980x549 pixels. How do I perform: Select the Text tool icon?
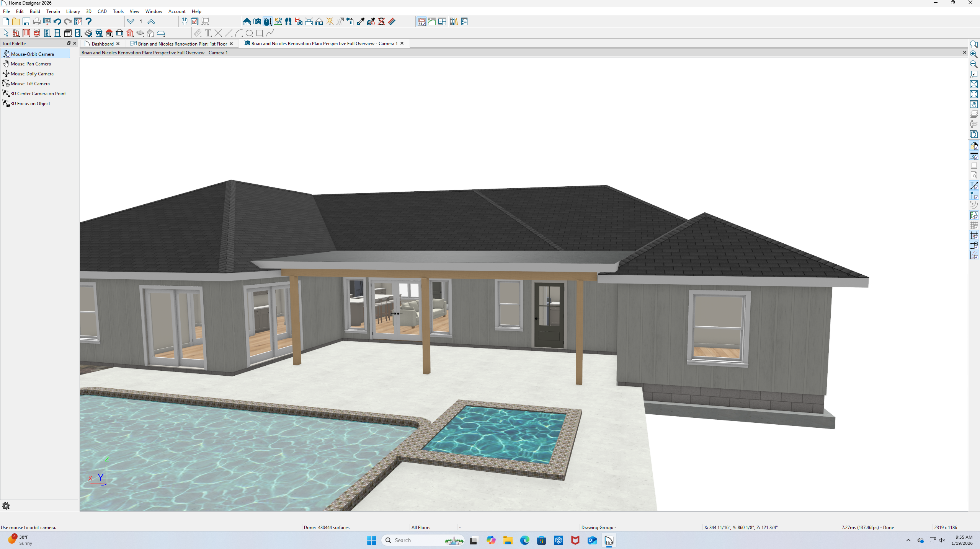208,33
